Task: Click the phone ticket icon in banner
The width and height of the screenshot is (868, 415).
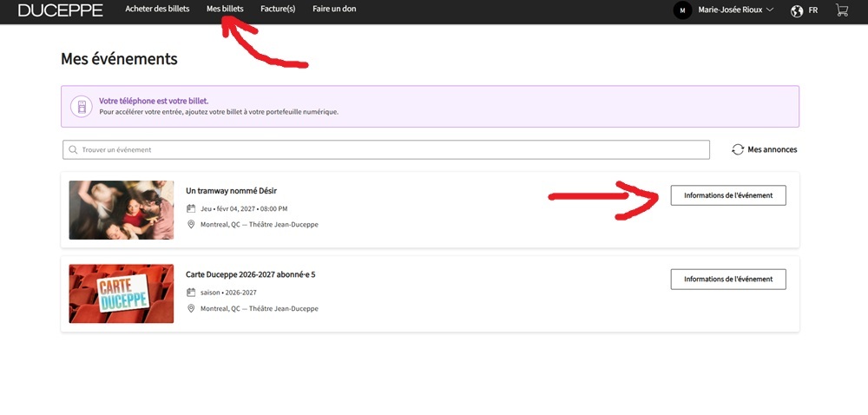Action: (82, 106)
